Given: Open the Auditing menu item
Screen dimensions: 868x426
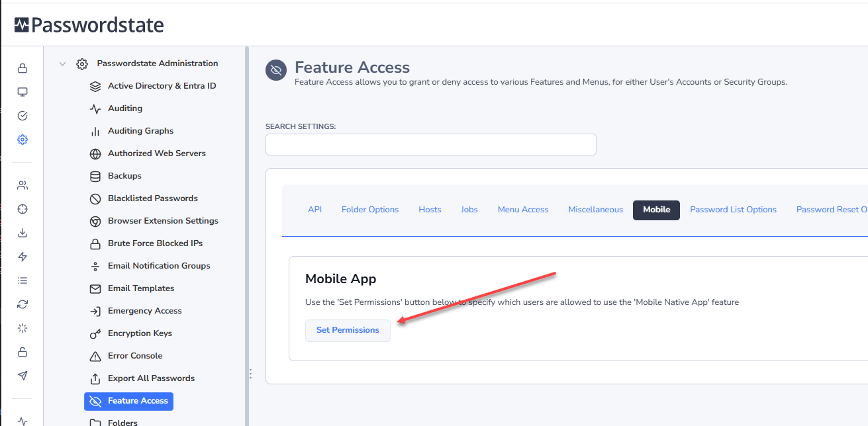Looking at the screenshot, I should (125, 108).
